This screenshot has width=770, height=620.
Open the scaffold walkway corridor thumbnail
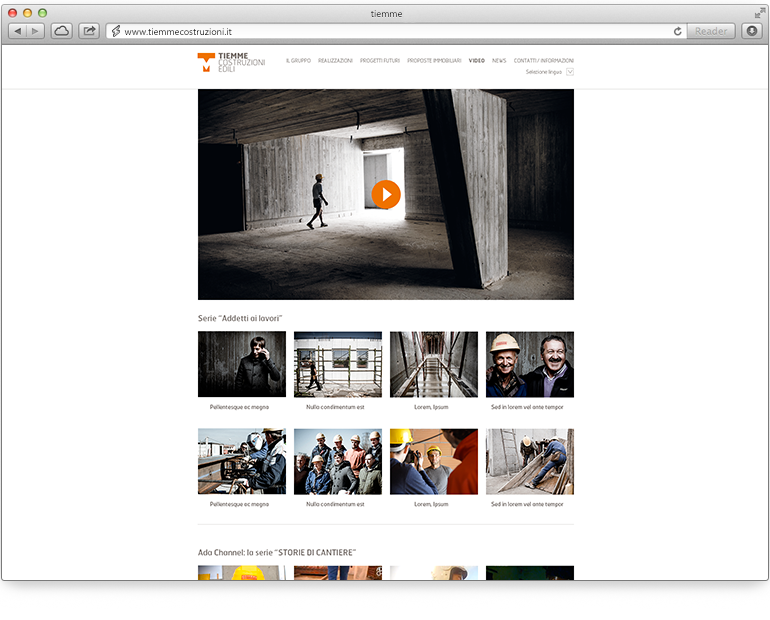click(x=434, y=364)
